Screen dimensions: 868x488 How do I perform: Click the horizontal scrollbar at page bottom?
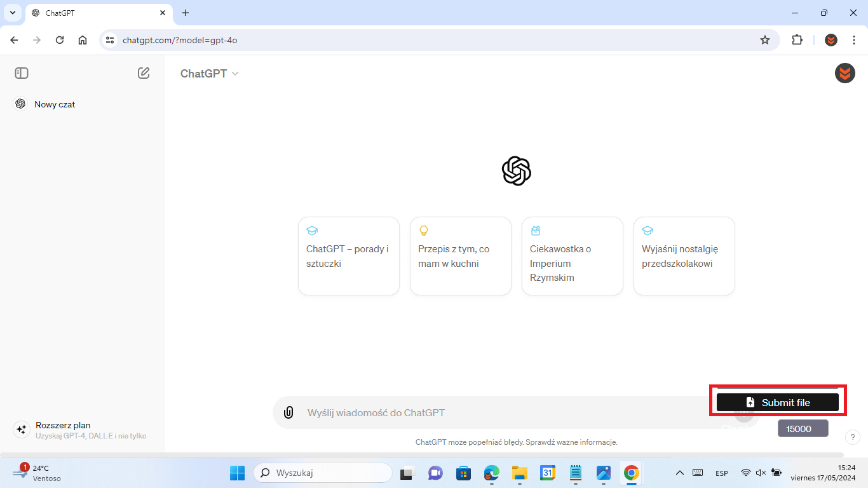[422, 455]
